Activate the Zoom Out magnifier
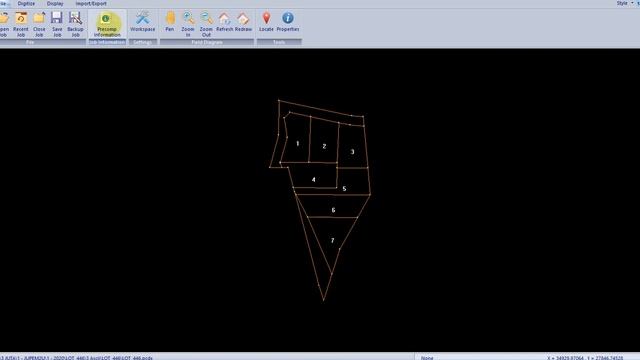 pos(206,24)
